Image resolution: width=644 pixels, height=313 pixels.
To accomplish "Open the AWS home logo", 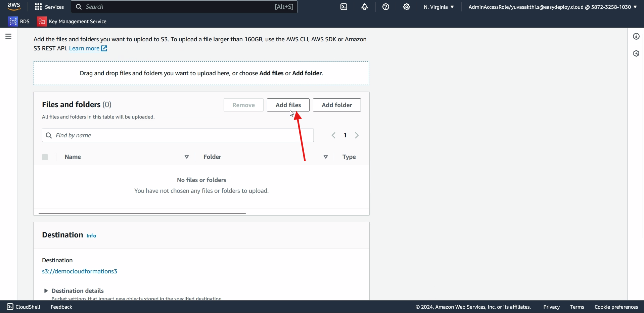I will 14,7.
